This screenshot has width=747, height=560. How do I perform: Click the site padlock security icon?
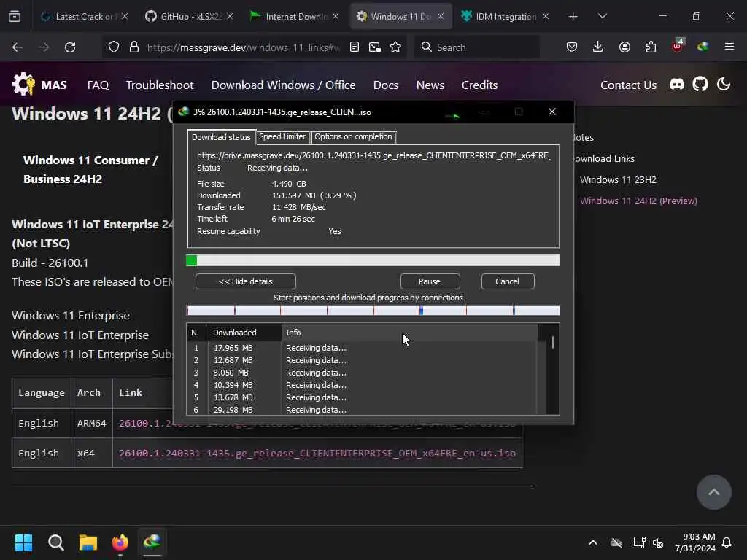pyautogui.click(x=134, y=47)
